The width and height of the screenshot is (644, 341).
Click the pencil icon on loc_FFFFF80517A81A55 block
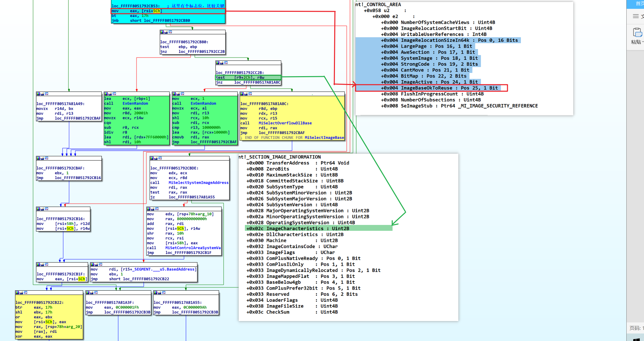[159, 293]
